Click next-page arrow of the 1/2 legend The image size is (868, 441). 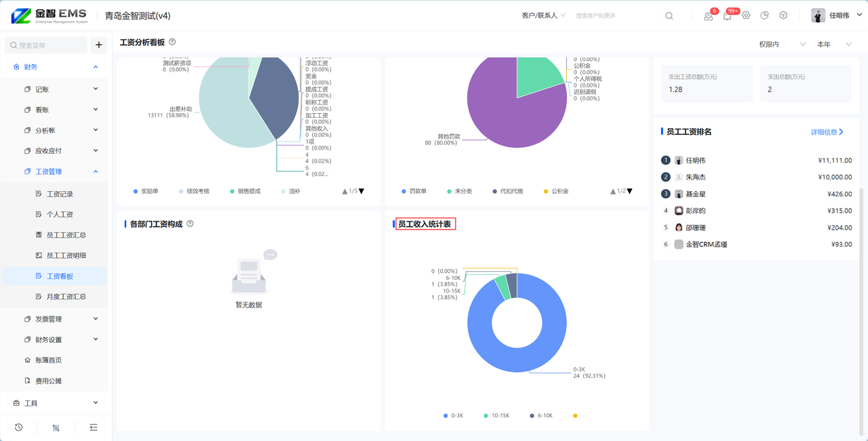click(x=630, y=191)
